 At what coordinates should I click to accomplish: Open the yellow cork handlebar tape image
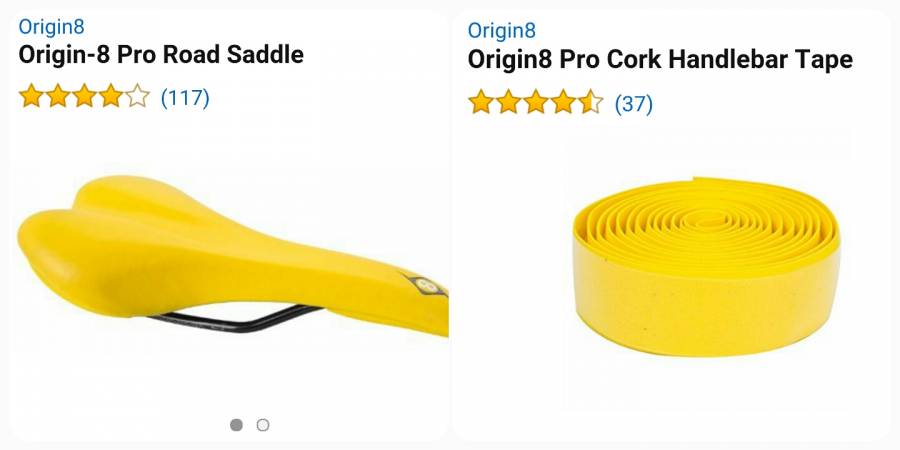click(x=707, y=266)
